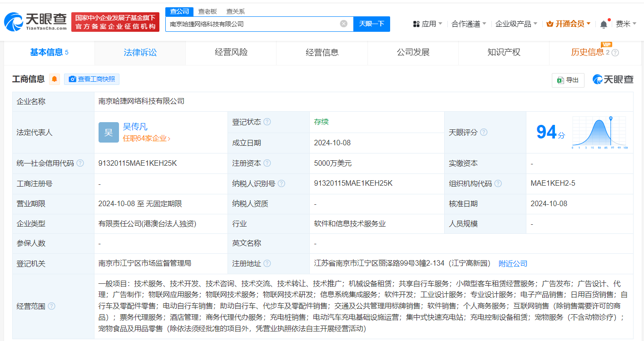Switch to the 历史信息 tab
Image resolution: width=644 pixels, height=341 pixels.
[594, 53]
